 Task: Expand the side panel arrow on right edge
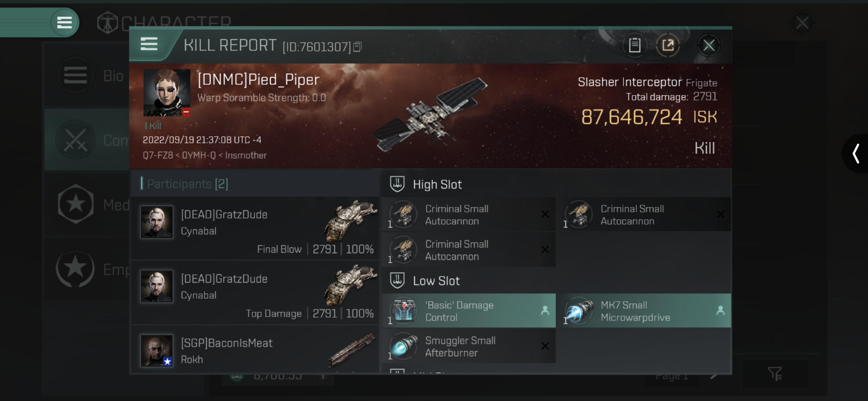click(x=855, y=153)
